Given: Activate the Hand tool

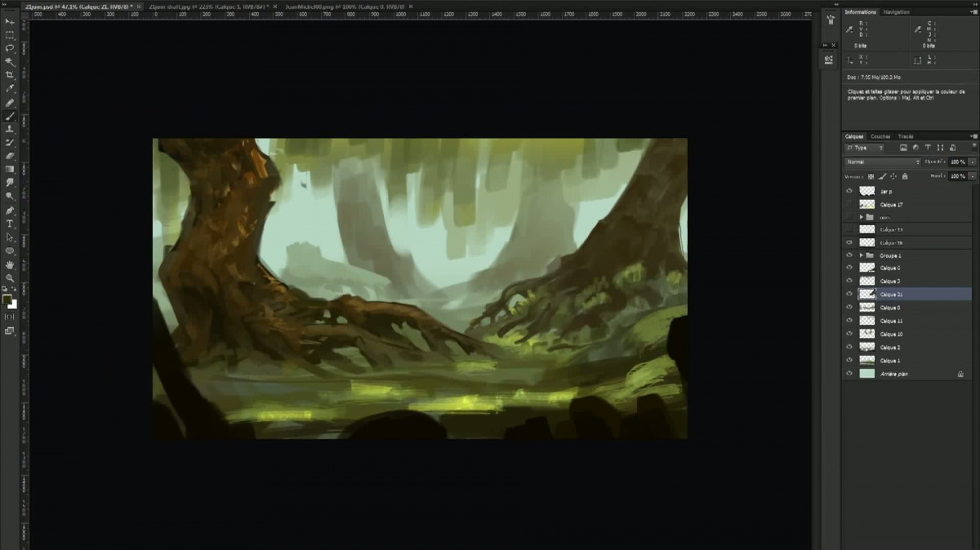Looking at the screenshot, I should pyautogui.click(x=10, y=264).
